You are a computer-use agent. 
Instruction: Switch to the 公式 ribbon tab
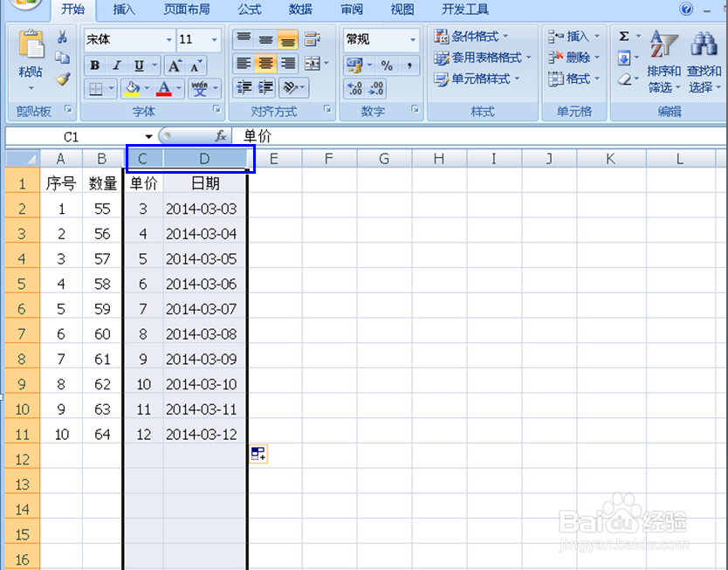click(x=251, y=10)
